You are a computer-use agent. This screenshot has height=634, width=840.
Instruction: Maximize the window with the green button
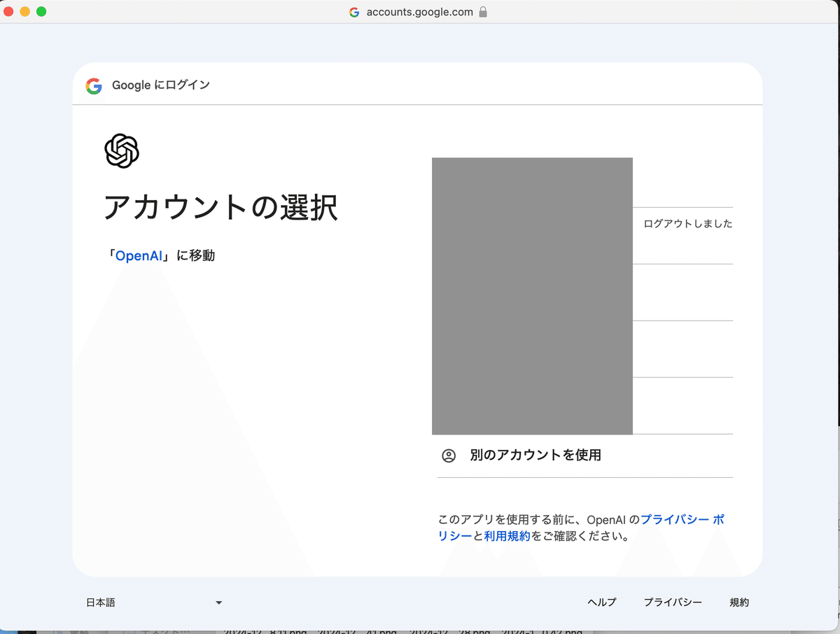41,12
